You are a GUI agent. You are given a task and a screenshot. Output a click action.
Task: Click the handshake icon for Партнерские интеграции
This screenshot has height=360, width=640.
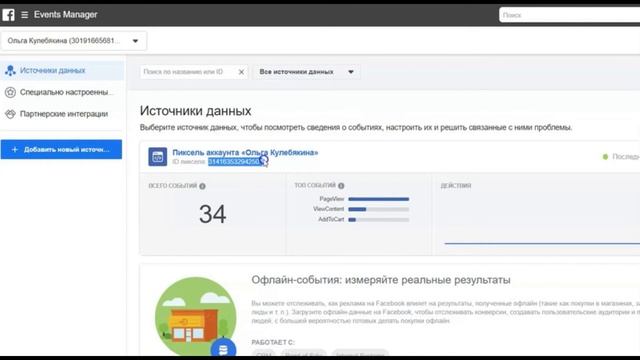click(10, 114)
